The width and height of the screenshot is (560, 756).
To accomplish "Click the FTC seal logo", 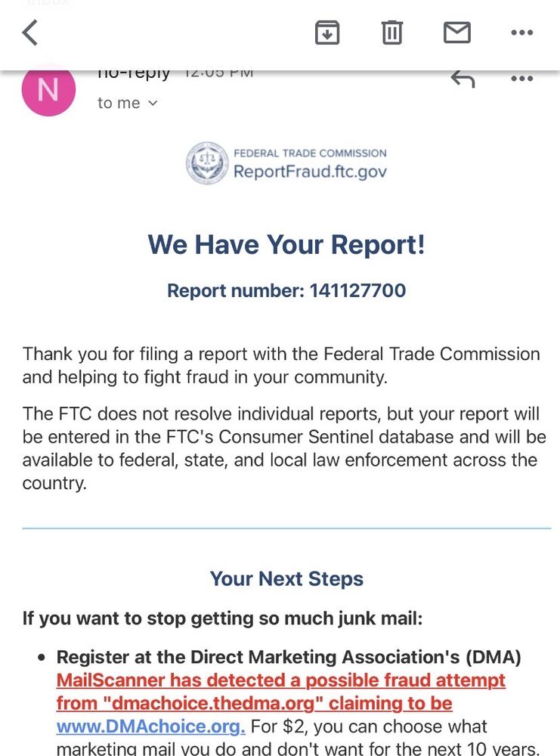I will pyautogui.click(x=206, y=163).
